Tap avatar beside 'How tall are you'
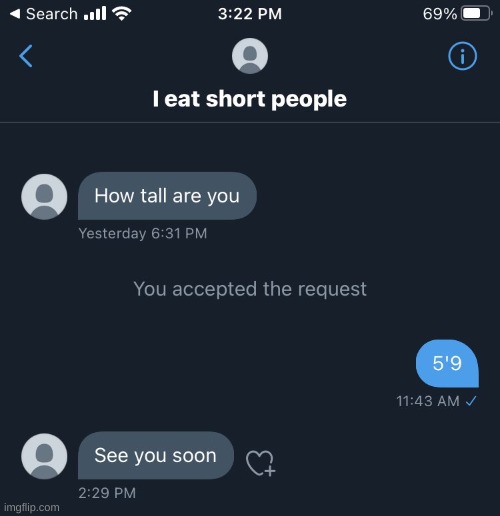 coord(44,197)
